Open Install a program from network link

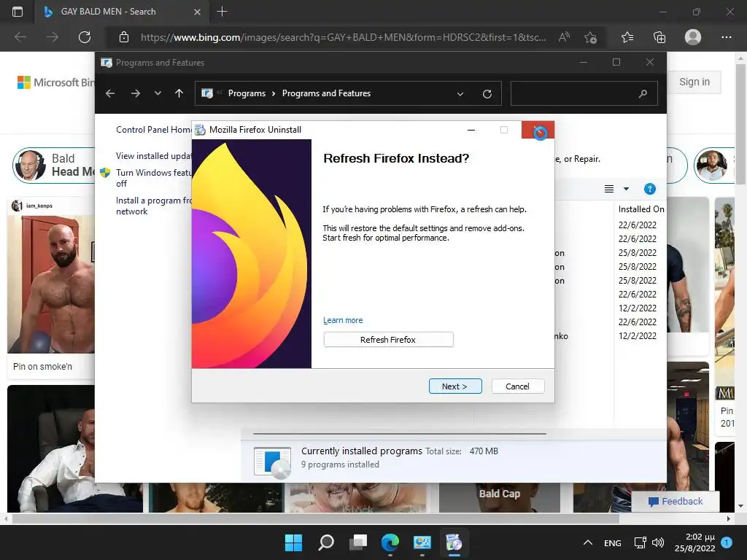[x=153, y=206]
